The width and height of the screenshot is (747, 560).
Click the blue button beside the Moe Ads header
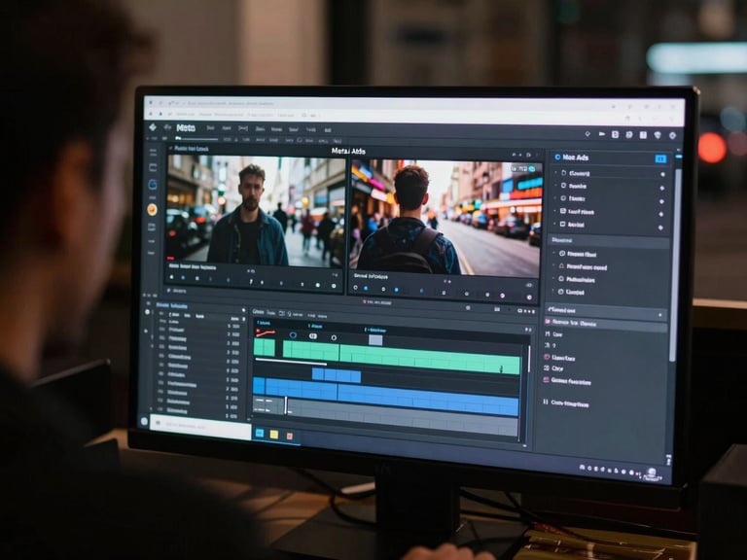[x=660, y=158]
